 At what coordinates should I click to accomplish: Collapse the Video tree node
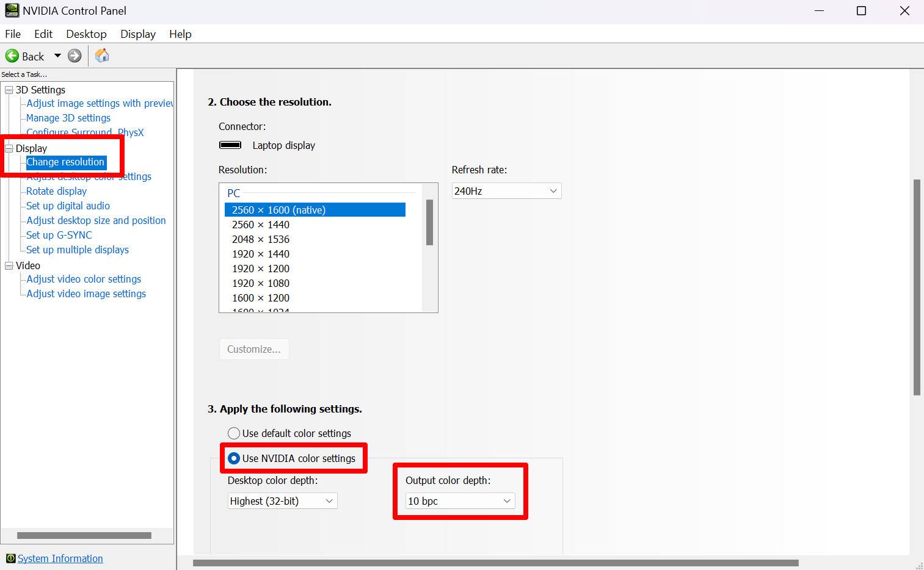tap(9, 265)
